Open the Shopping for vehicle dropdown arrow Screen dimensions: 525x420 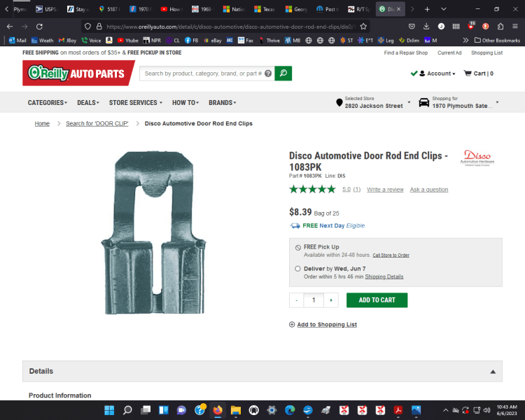point(497,102)
